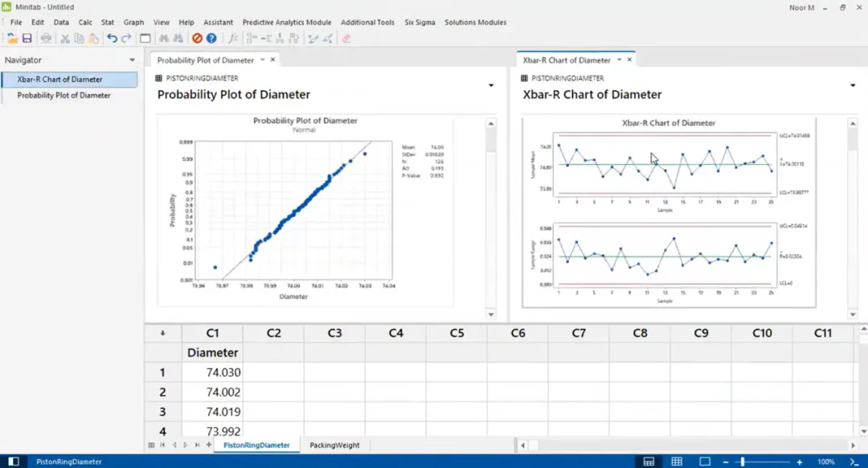Click the Undo arrow in toolbar
The height and width of the screenshot is (468, 868).
[112, 39]
